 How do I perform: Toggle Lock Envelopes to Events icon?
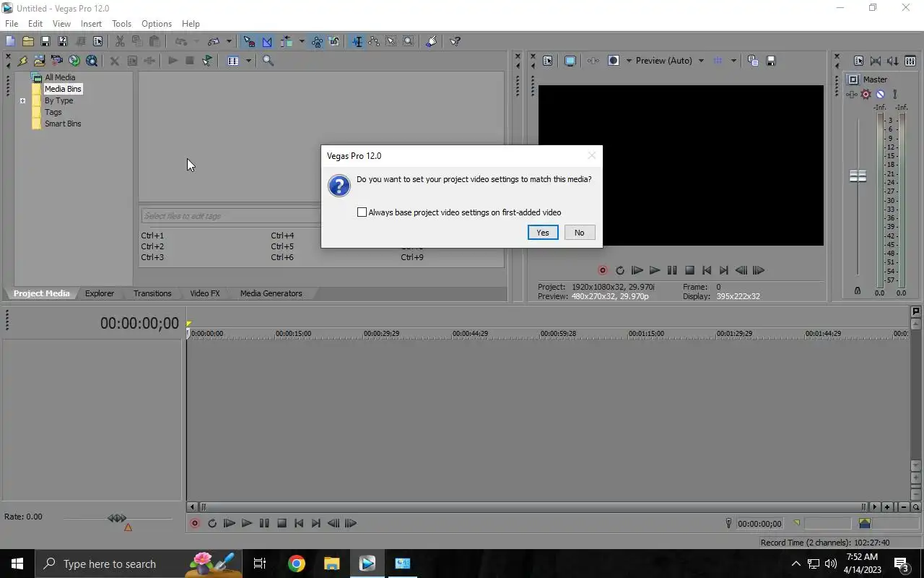[317, 41]
